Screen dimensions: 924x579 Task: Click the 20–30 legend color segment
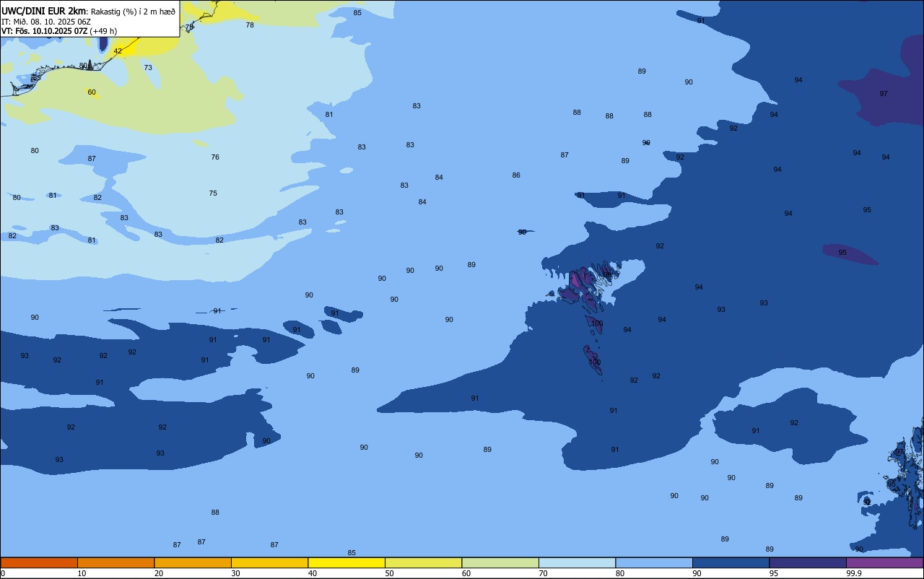193,562
